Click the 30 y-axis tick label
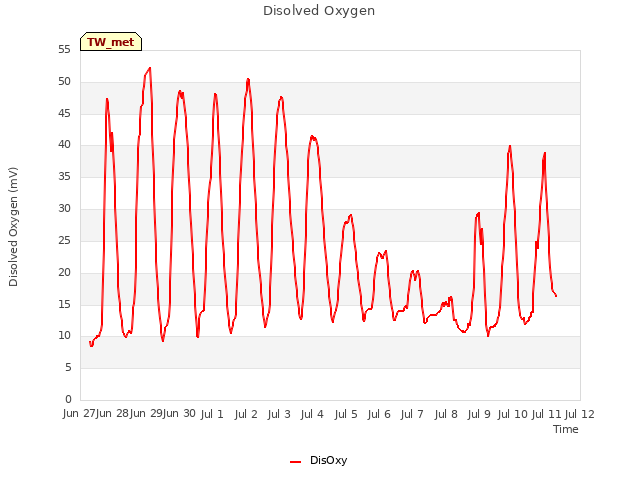 (x=64, y=209)
